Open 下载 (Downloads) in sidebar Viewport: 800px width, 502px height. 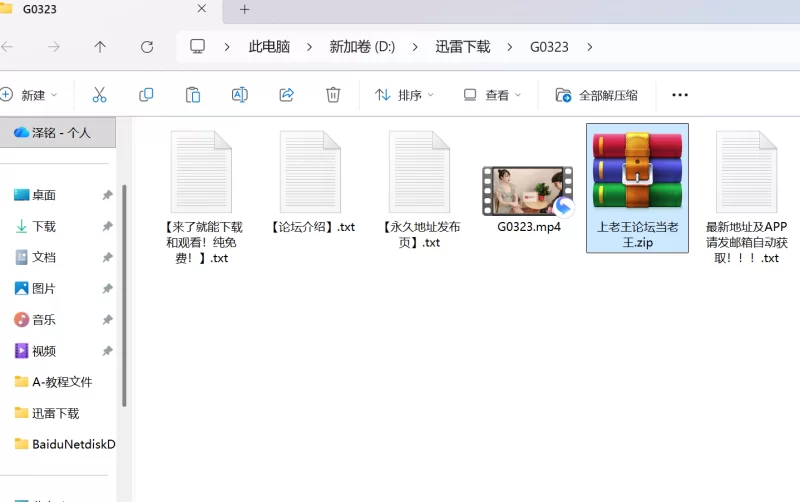[44, 226]
